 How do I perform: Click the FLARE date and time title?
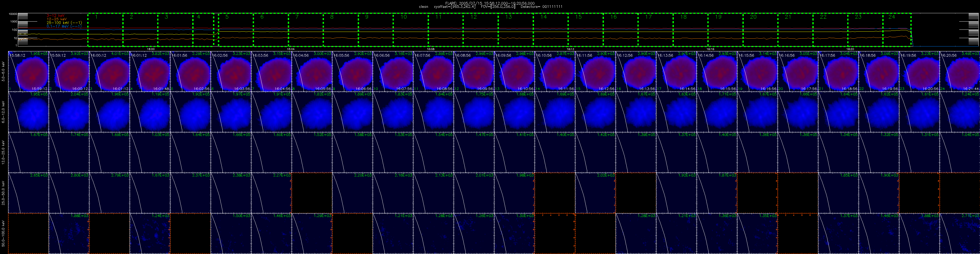coord(490,3)
